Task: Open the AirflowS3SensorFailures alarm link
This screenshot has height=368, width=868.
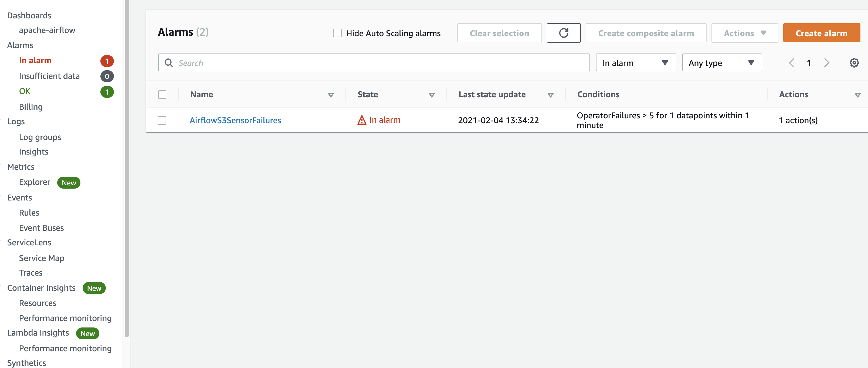Action: point(235,121)
